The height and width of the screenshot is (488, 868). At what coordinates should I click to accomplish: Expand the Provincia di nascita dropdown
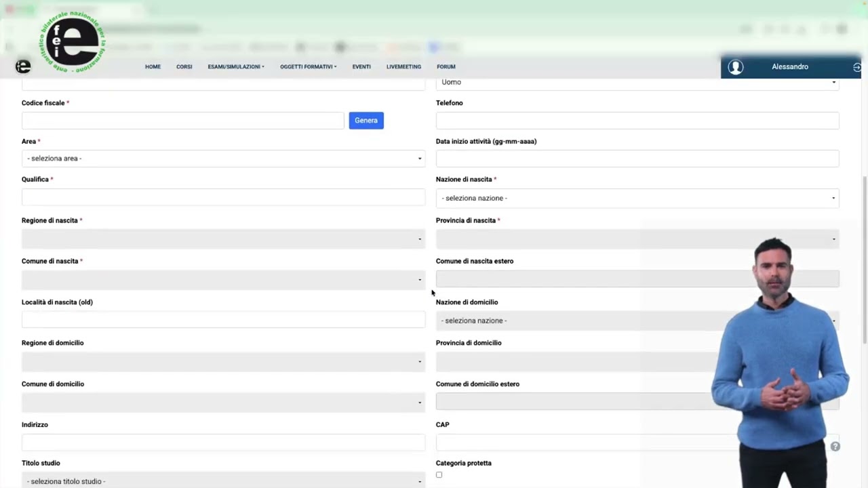[637, 239]
